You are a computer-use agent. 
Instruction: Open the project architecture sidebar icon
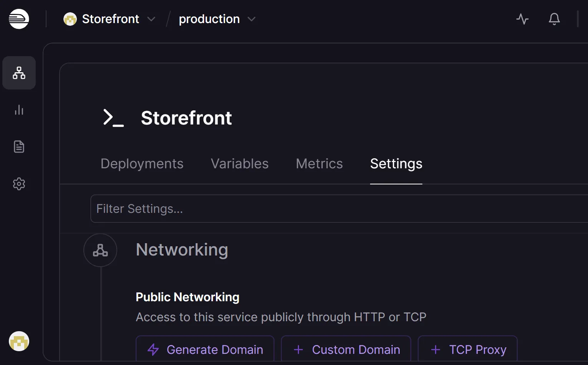point(19,73)
